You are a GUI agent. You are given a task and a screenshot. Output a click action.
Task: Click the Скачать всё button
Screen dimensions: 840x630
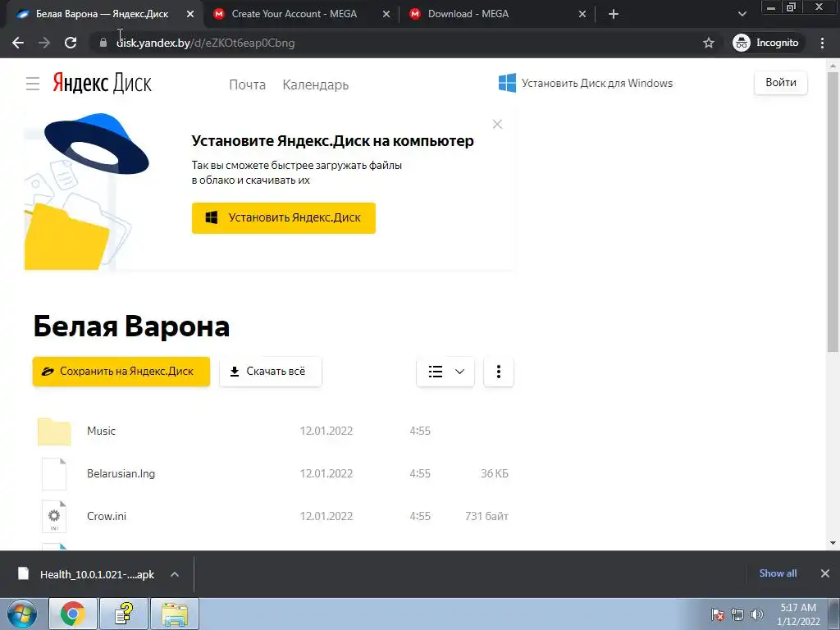271,372
